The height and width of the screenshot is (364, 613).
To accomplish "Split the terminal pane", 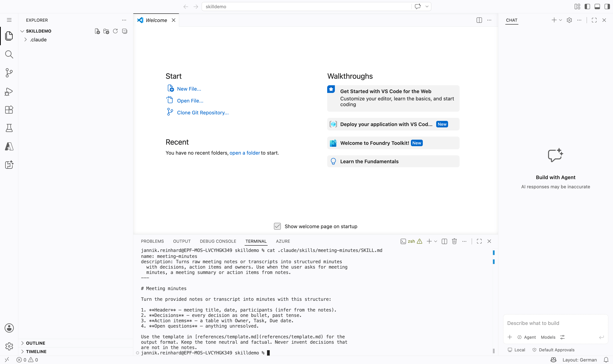I will pos(444,241).
